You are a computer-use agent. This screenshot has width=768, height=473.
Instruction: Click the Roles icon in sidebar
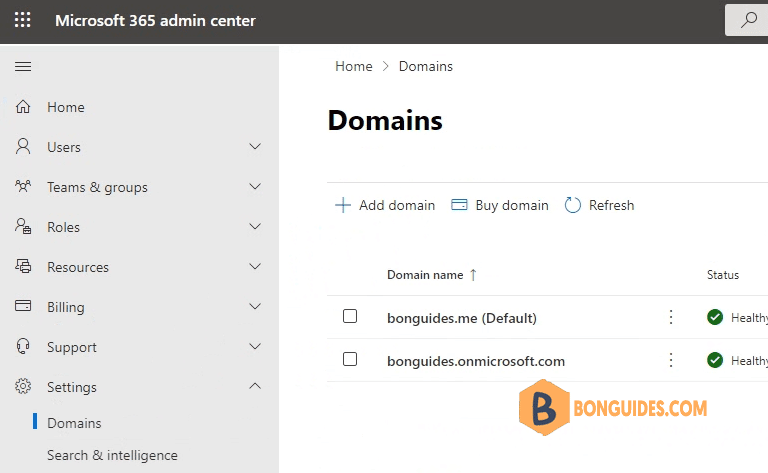click(23, 226)
